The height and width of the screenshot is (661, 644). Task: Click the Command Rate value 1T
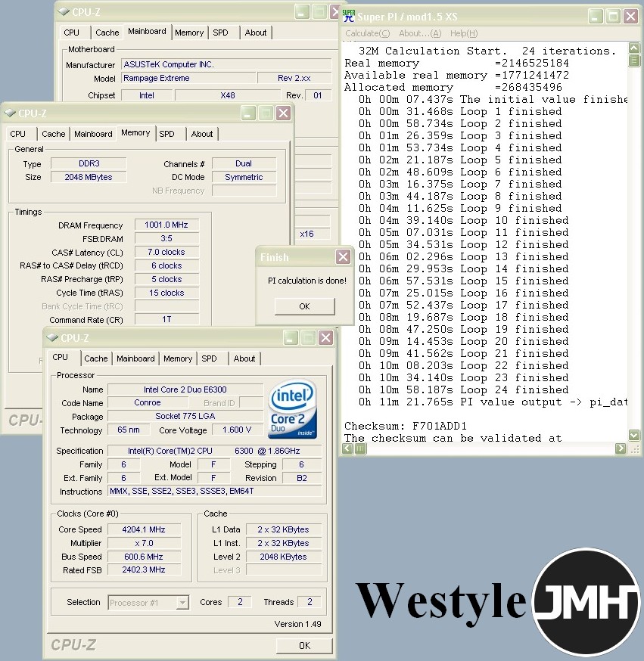tap(166, 320)
